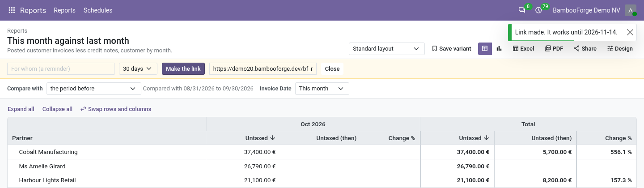Export the report as PDF
Viewport: 644px width, 188px height.
click(x=554, y=49)
